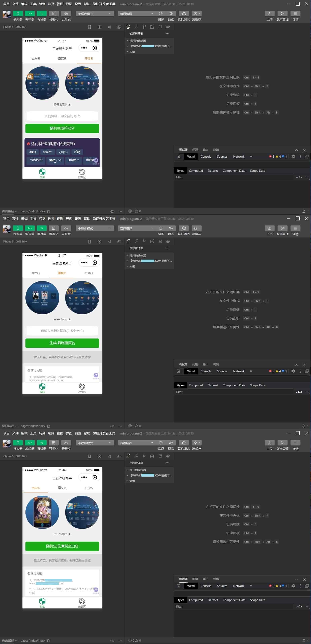Open DevTools three-dot menu in top window
The image size is (311, 644).
tap(300, 156)
